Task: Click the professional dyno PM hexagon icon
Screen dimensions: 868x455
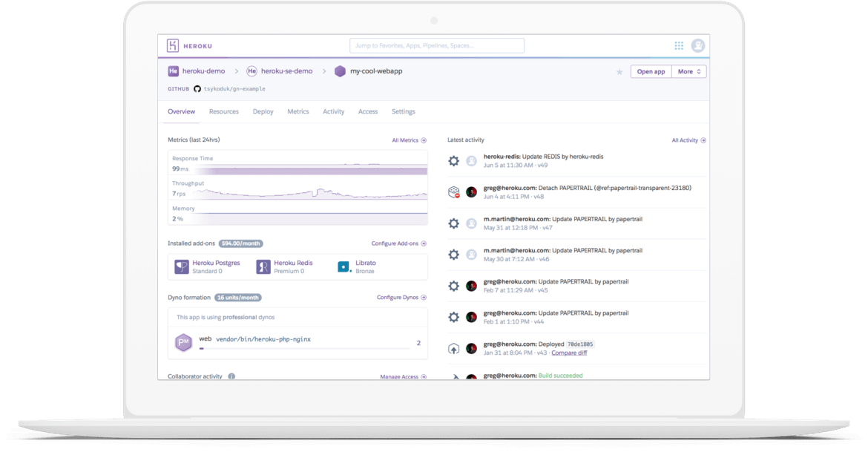Action: click(x=183, y=343)
